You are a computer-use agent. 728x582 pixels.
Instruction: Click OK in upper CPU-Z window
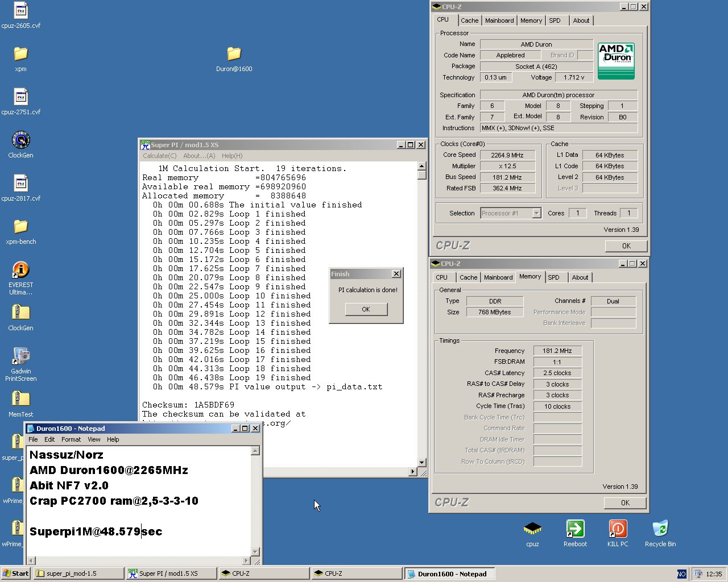626,246
